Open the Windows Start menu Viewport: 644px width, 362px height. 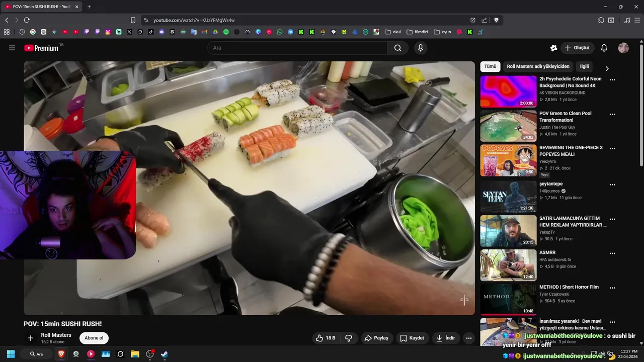click(11, 354)
